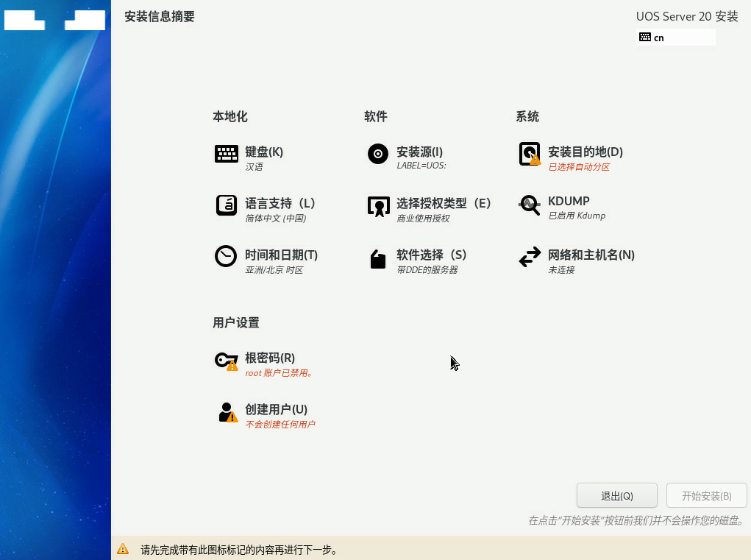Click the user icon for 创建用户
The width and height of the screenshot is (751, 560).
pyautogui.click(x=227, y=412)
